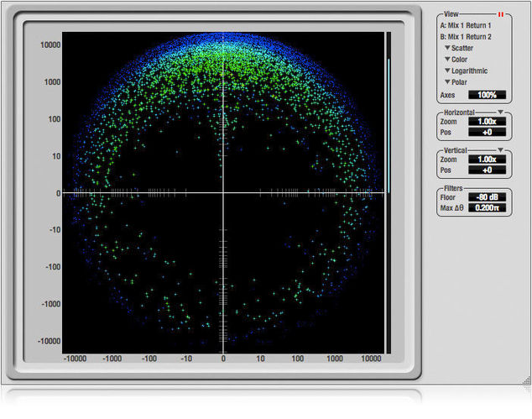The width and height of the screenshot is (532, 419).
Task: Click the light blue vertical level bar
Action: point(389,126)
